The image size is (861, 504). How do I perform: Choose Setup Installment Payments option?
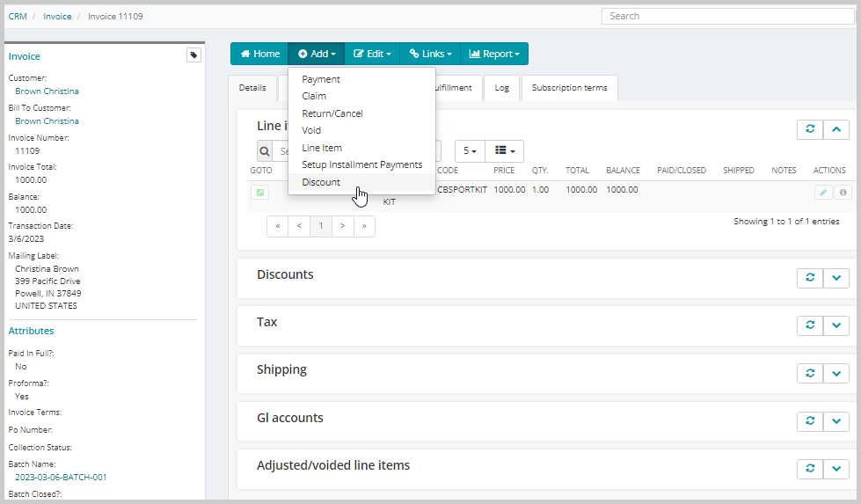[x=361, y=164]
